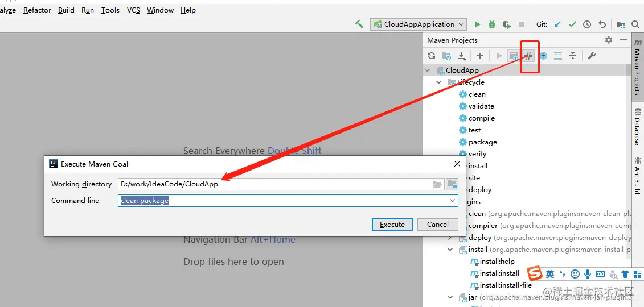The height and width of the screenshot is (307, 644).
Task: Revert changes with the Git undo arrow
Action: (602, 24)
